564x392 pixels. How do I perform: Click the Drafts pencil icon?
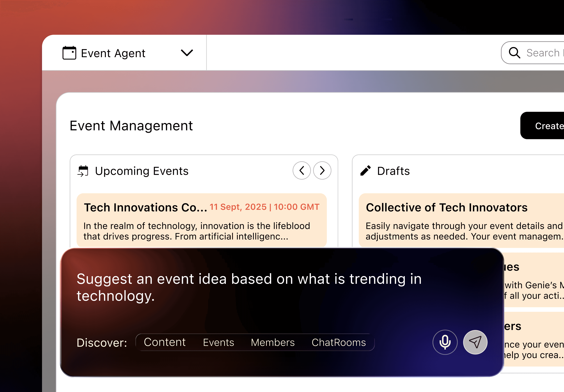(365, 171)
